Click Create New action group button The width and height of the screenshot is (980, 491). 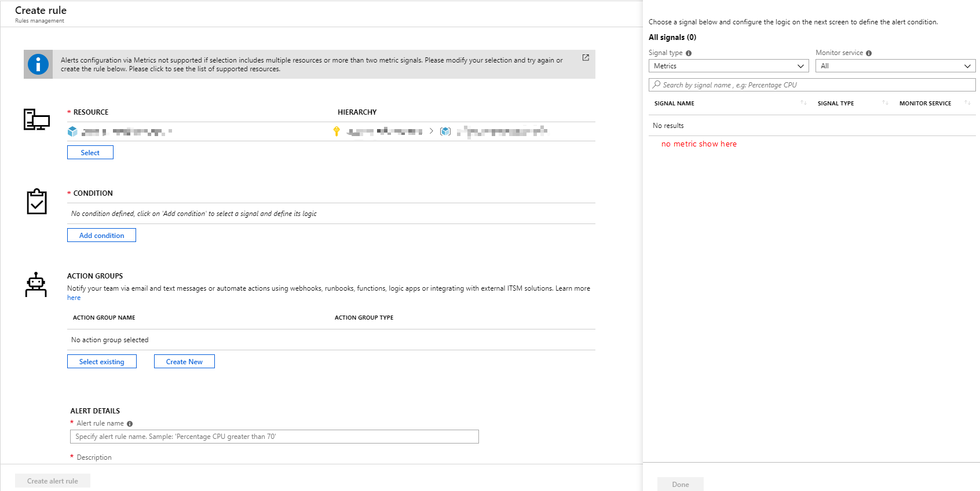click(x=184, y=361)
